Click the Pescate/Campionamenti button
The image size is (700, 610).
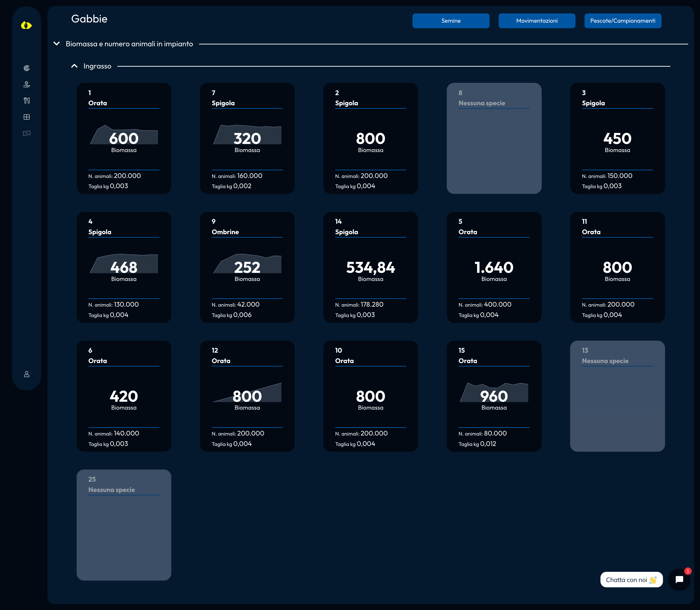tap(623, 21)
